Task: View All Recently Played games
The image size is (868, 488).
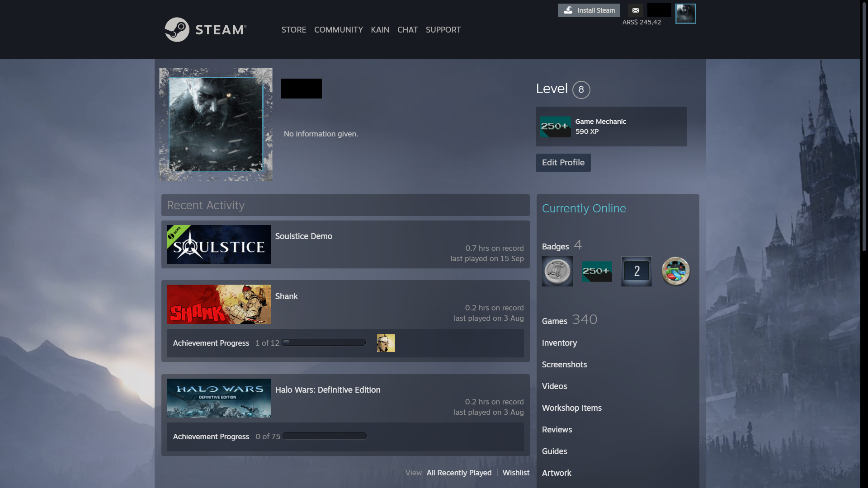Action: pos(459,473)
